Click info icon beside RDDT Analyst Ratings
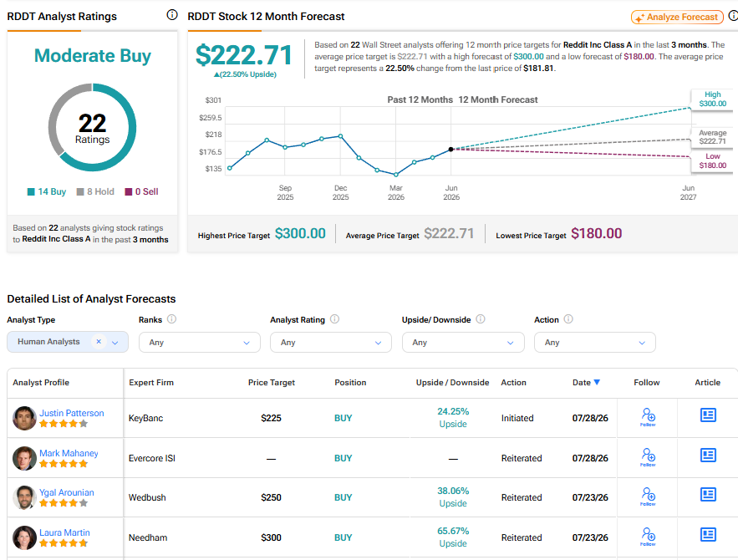The height and width of the screenshot is (560, 738). pos(172,15)
